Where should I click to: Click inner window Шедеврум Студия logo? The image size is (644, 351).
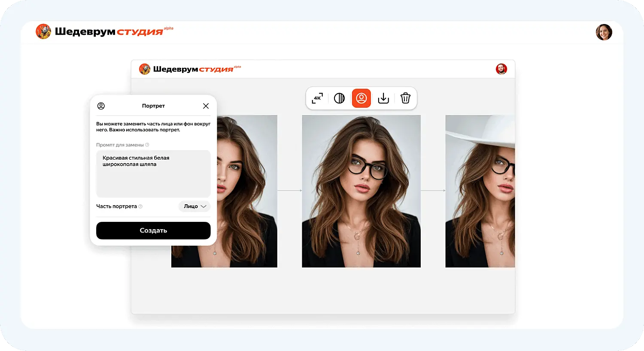190,69
